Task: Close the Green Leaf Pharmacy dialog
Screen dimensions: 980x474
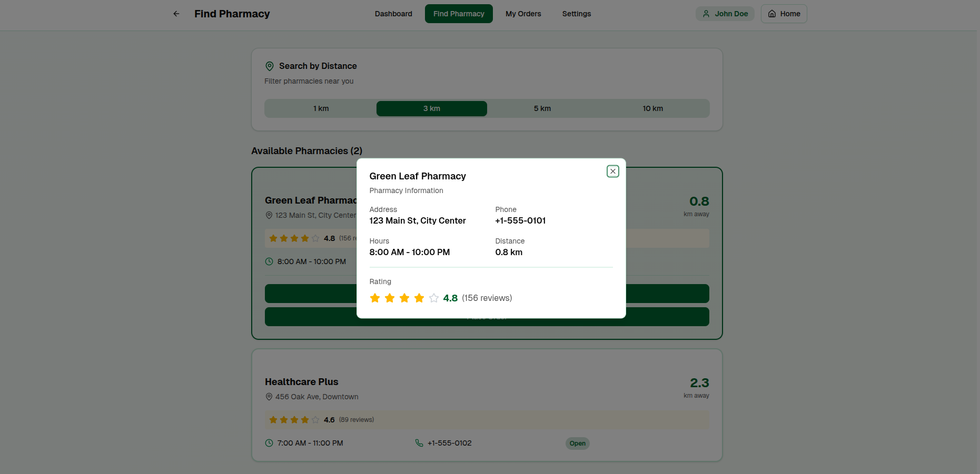Action: (x=612, y=172)
